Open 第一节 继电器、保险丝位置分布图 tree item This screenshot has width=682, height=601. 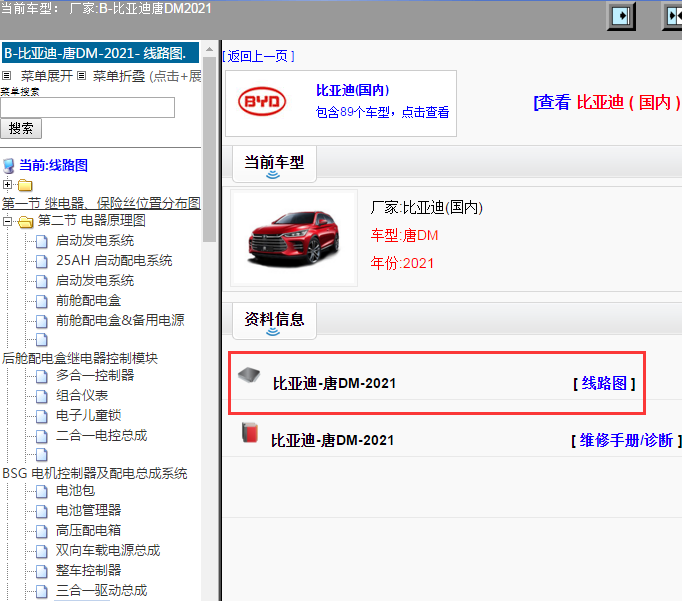[x=101, y=203]
